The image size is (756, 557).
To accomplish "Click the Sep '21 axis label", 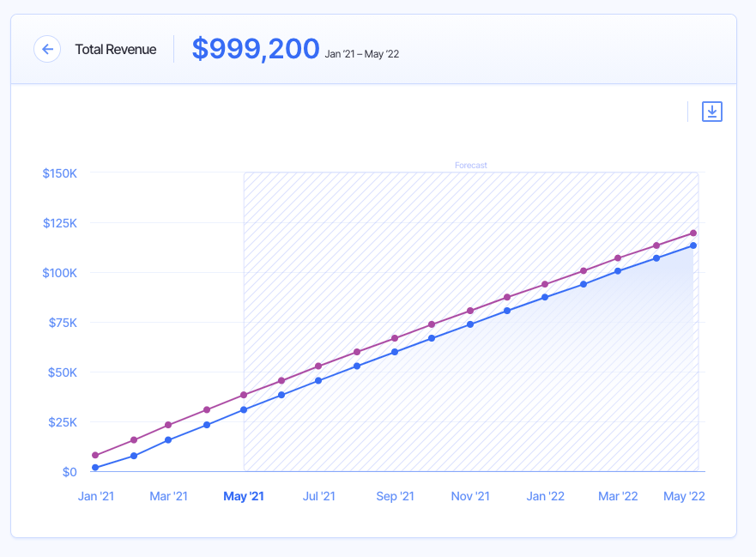I will coord(395,496).
